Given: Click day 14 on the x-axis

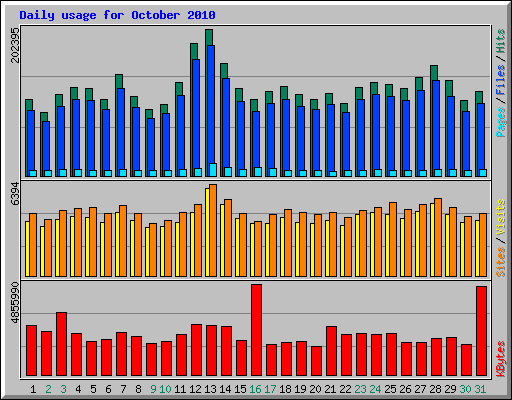Looking at the screenshot, I should [225, 389].
